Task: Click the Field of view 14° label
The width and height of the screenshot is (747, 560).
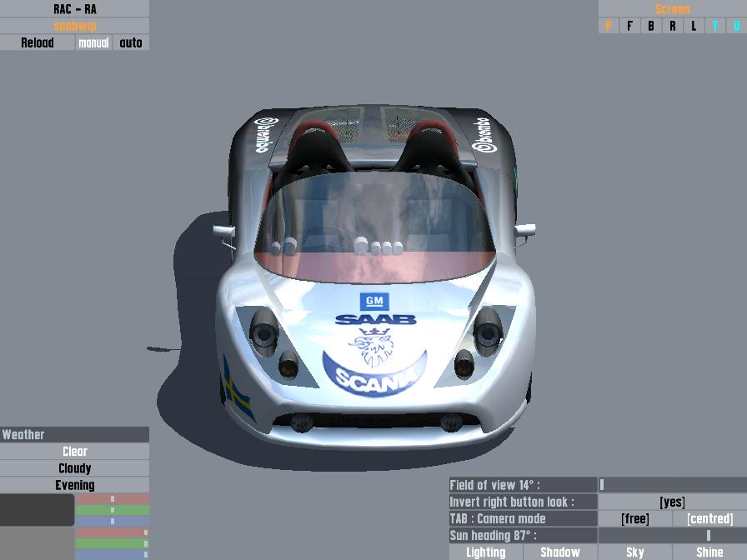Action: pyautogui.click(x=523, y=485)
